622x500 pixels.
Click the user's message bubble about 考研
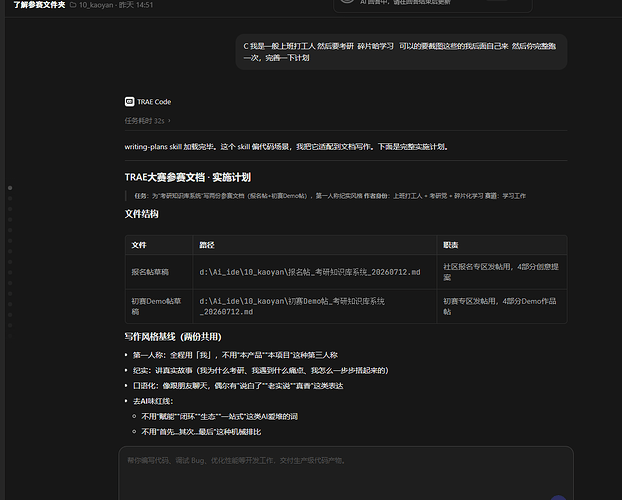(401, 52)
